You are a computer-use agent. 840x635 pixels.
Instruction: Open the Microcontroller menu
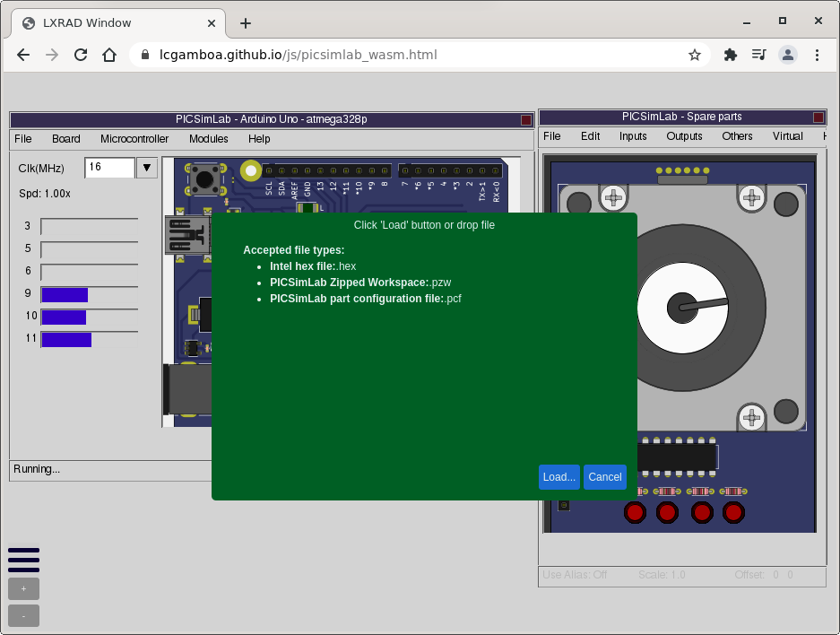pos(134,139)
